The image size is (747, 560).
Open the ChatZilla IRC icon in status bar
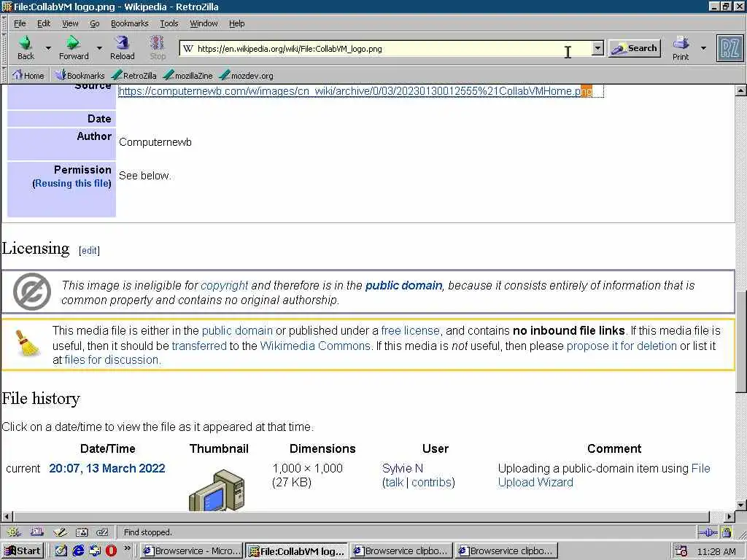click(102, 532)
